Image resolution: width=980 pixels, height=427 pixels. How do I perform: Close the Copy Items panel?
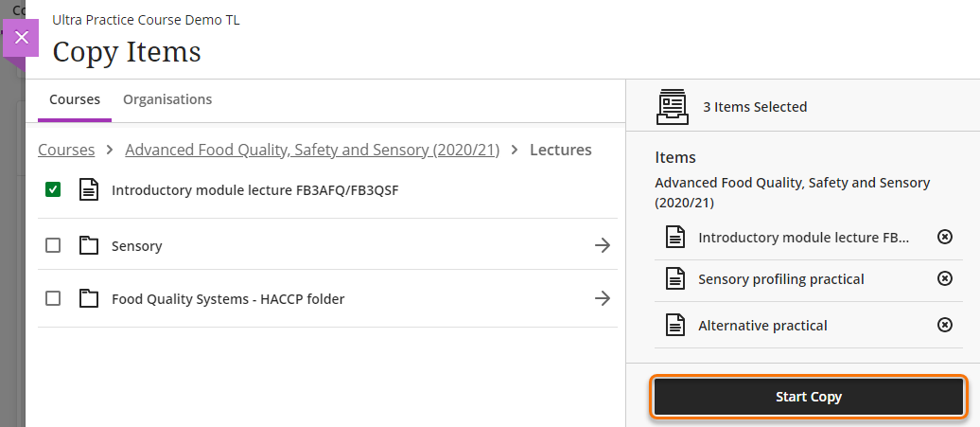point(22,38)
